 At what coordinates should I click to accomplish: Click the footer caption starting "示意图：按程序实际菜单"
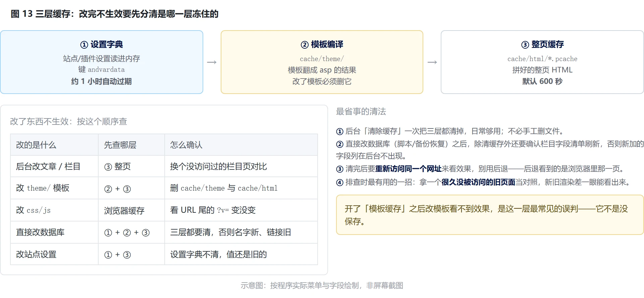point(322,285)
